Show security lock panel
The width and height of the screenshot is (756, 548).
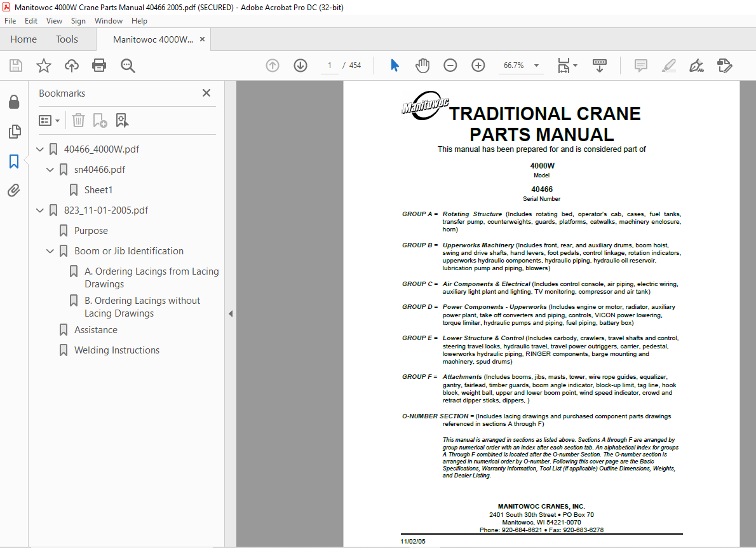pyautogui.click(x=14, y=102)
